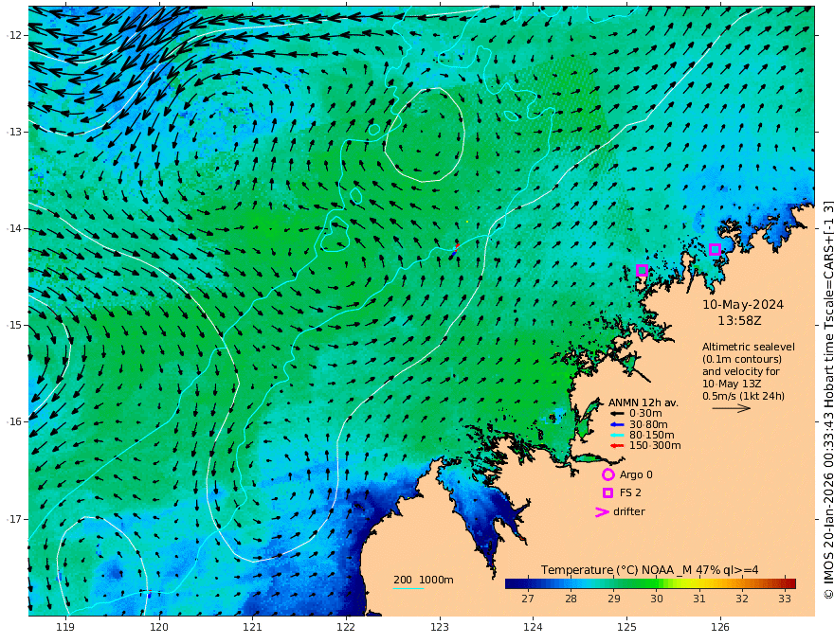The width and height of the screenshot is (834, 644).
Task: Click the colorbar tick label 33
Action: pyautogui.click(x=785, y=599)
